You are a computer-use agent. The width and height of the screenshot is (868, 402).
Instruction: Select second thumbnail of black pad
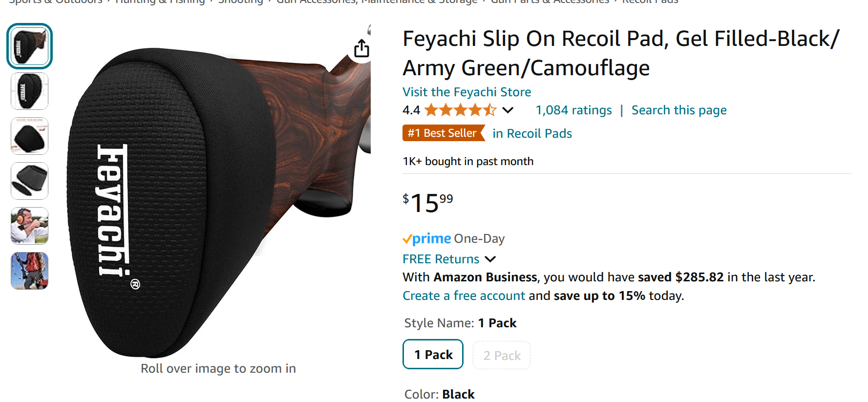tap(29, 91)
